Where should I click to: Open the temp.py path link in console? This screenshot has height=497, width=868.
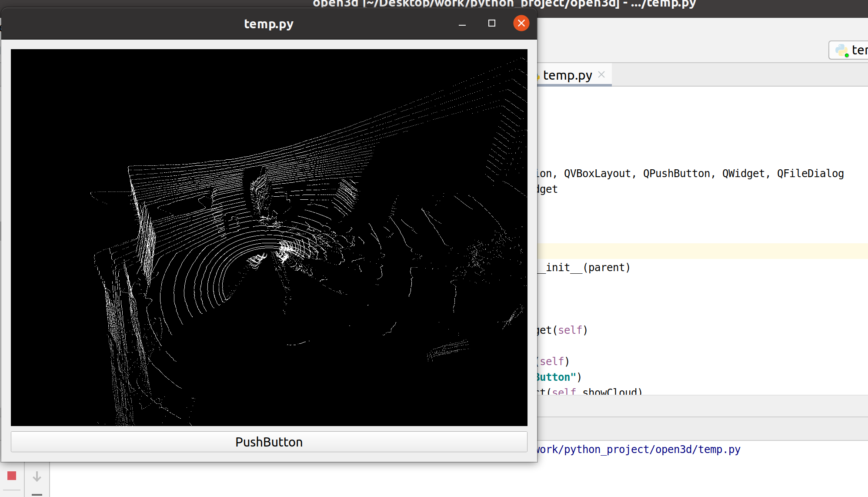638,449
